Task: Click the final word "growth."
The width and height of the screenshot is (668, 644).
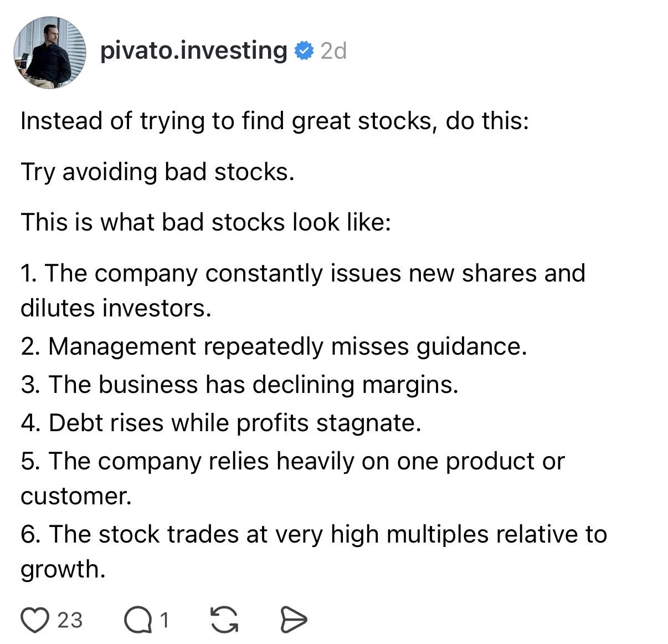Action: click(63, 569)
